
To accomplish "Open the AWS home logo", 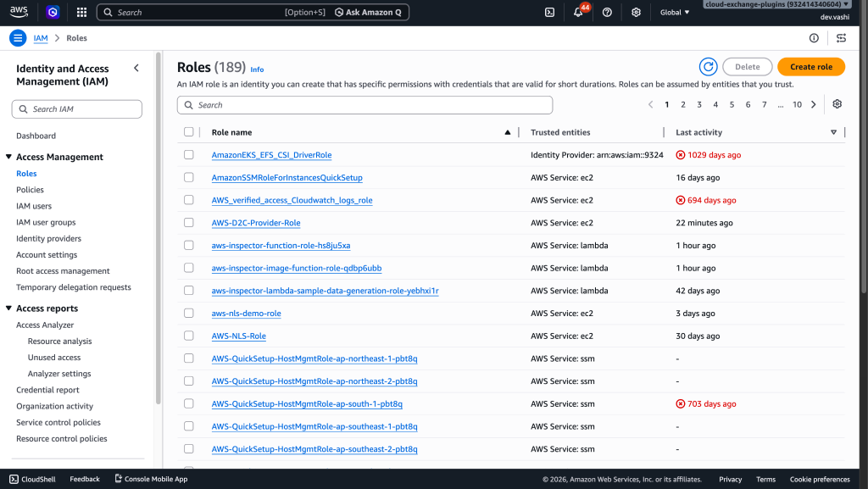I will pyautogui.click(x=19, y=12).
